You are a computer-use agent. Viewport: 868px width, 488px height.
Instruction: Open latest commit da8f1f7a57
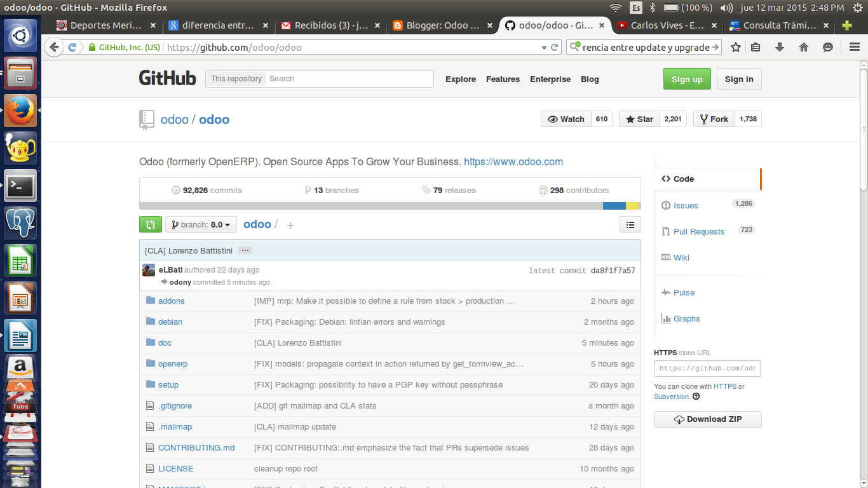(613, 271)
